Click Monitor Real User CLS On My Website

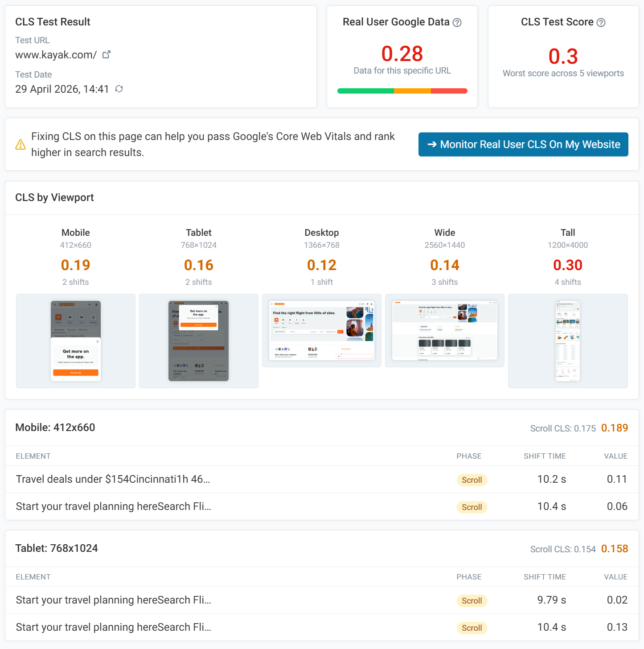523,144
